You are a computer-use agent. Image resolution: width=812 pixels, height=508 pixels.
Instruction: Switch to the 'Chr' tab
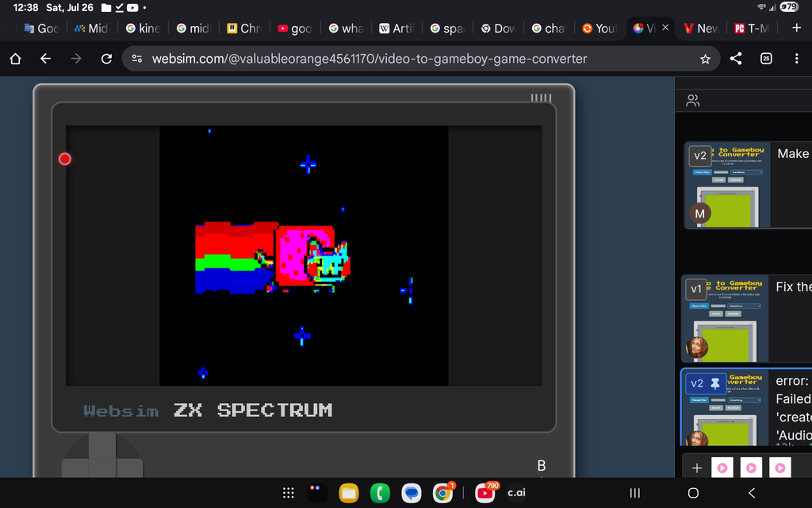pos(244,29)
